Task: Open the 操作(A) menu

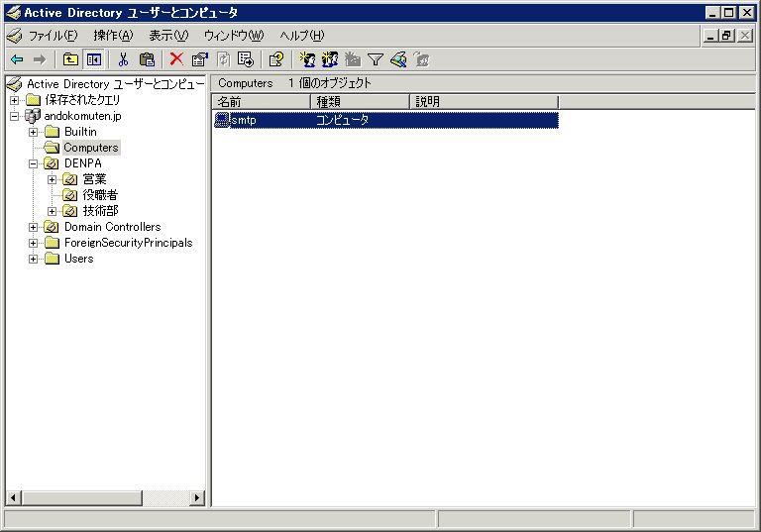Action: pos(113,36)
